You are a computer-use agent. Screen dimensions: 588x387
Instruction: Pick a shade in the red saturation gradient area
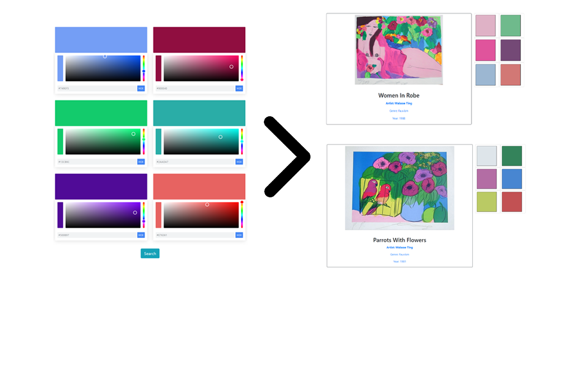coord(201,215)
